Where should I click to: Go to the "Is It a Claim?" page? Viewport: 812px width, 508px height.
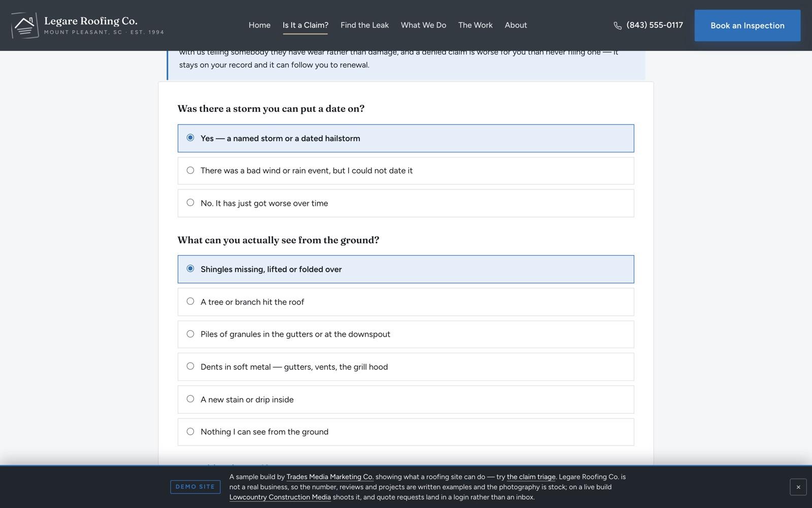coord(306,25)
